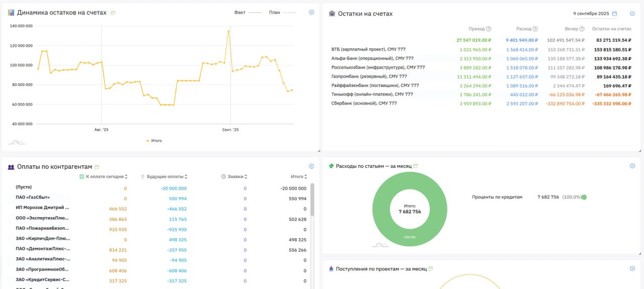Click help icon next to Приход
644x289 pixels.
(489, 29)
